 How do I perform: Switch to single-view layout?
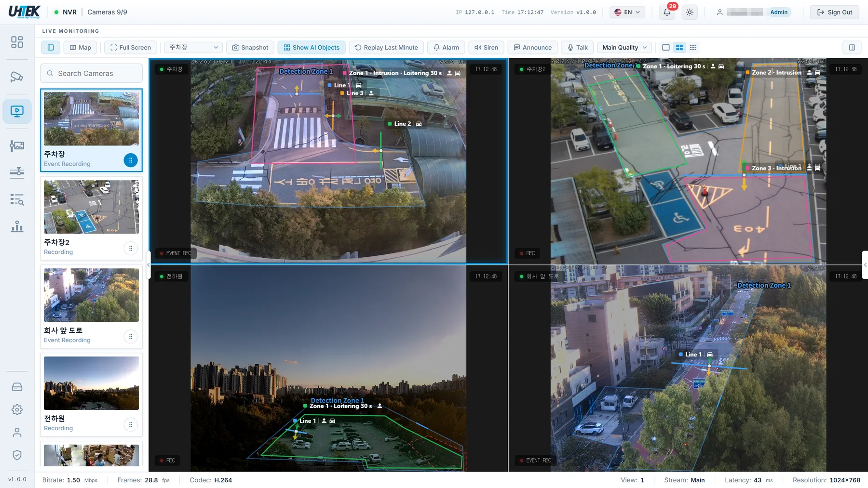coord(666,47)
